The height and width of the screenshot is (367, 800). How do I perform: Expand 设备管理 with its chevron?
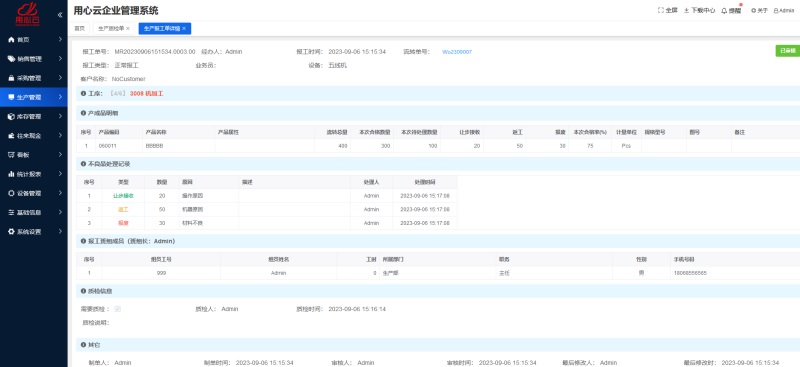pos(60,193)
